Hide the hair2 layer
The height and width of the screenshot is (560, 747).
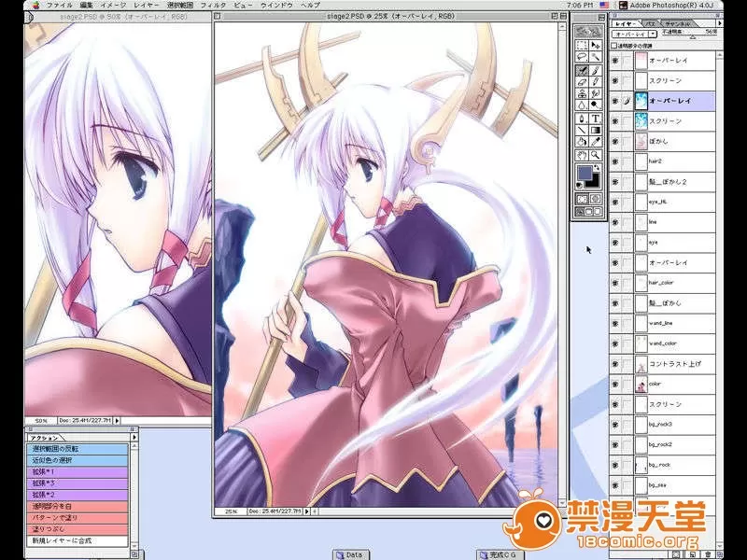point(615,161)
